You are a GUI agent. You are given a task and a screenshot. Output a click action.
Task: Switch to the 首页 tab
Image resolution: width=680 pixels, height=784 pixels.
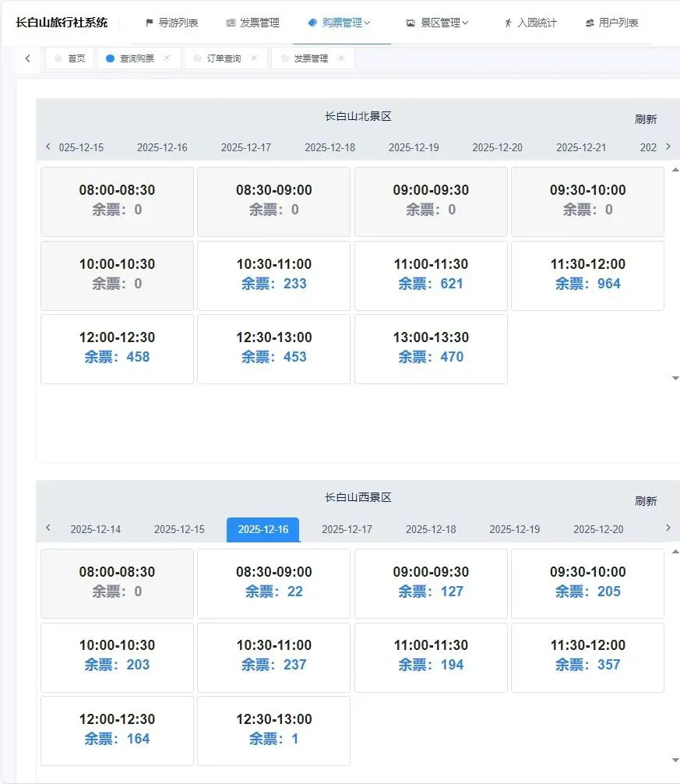(x=70, y=58)
